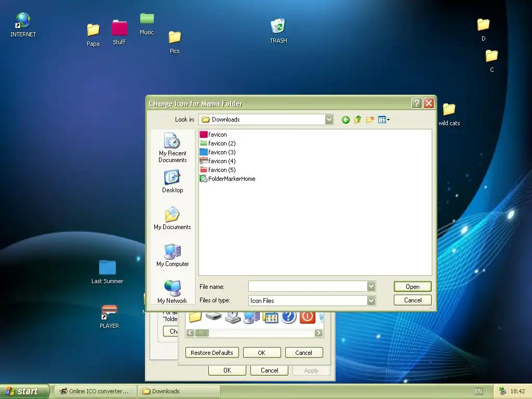Open My Recent Documents place
Viewport: 532px width, 399px height.
tap(172, 148)
